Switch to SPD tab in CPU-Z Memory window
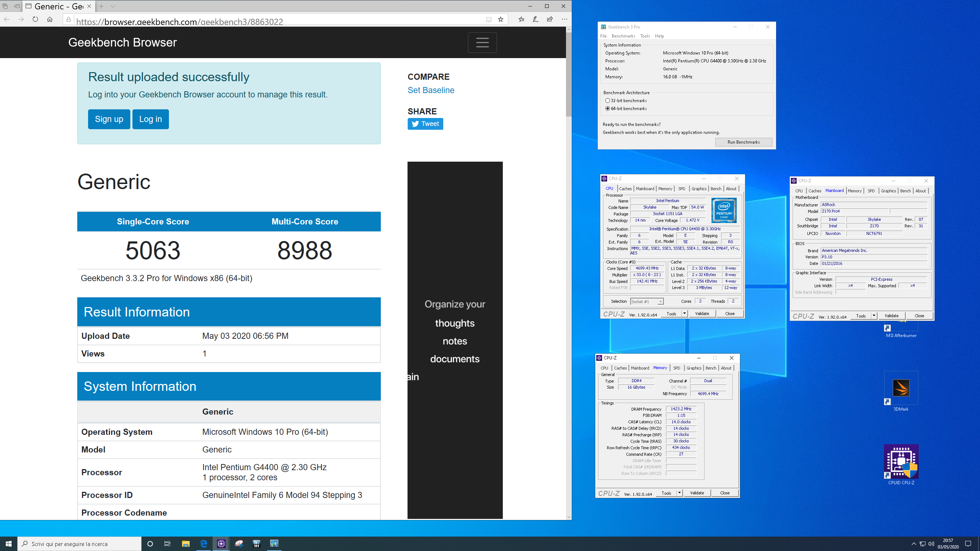 pyautogui.click(x=676, y=368)
